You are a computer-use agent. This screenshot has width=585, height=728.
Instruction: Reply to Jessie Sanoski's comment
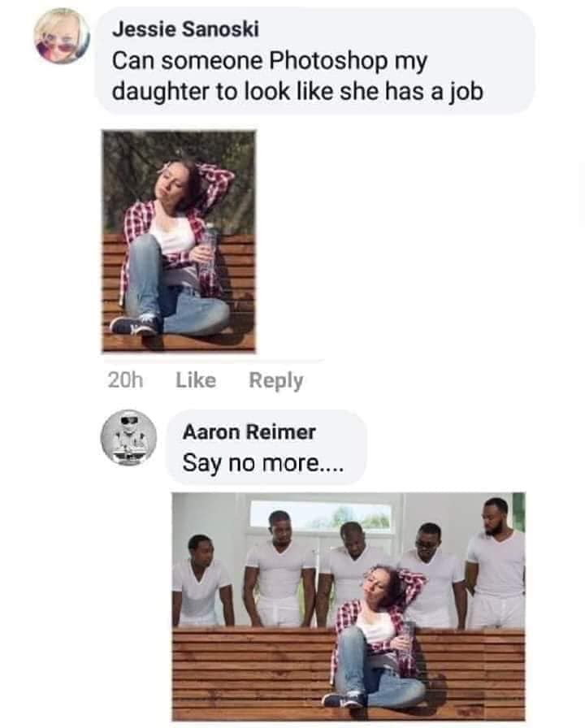click(x=276, y=381)
